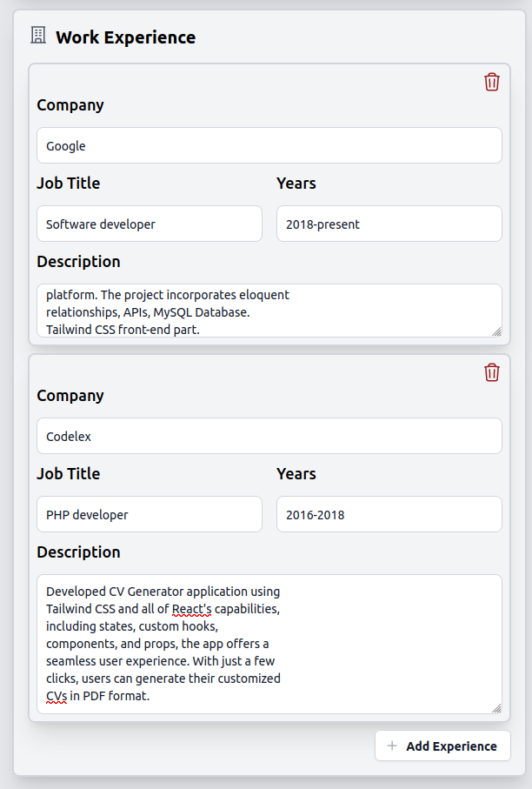
Task: Click the Job Title label in the first card
Action: click(66, 184)
